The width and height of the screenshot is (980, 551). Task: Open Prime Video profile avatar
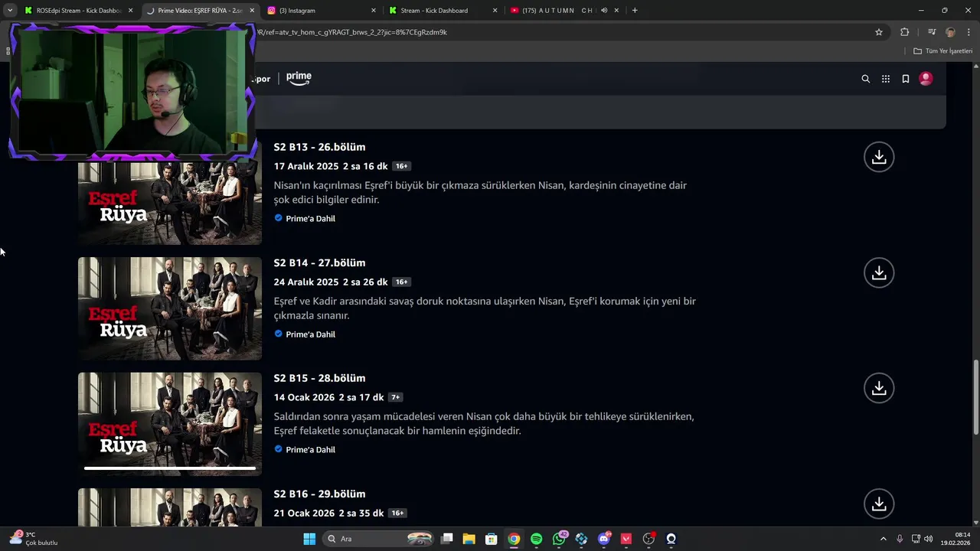tap(926, 78)
